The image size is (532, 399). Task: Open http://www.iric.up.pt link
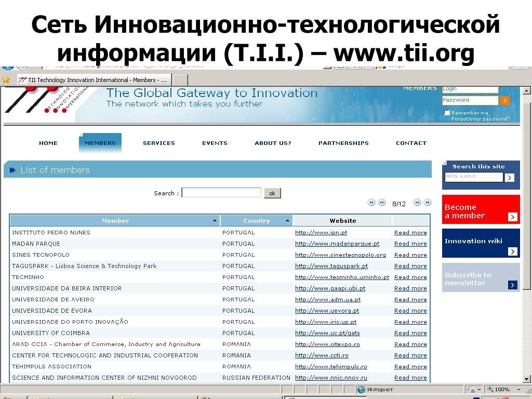tap(326, 322)
